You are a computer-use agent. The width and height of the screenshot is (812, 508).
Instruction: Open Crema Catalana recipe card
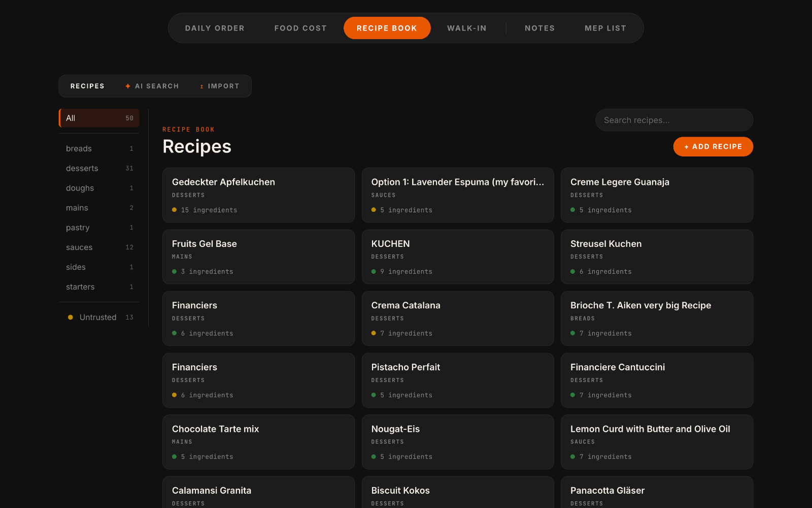click(x=458, y=319)
